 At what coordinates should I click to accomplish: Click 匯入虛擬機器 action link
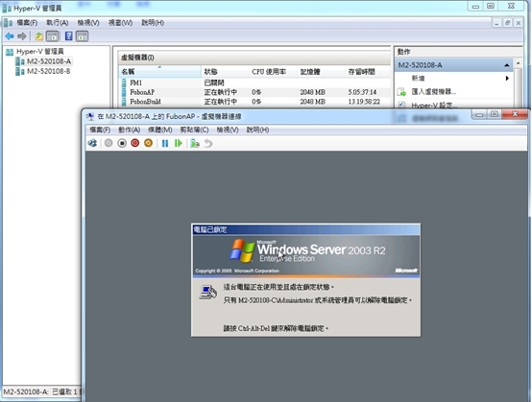pyautogui.click(x=433, y=92)
